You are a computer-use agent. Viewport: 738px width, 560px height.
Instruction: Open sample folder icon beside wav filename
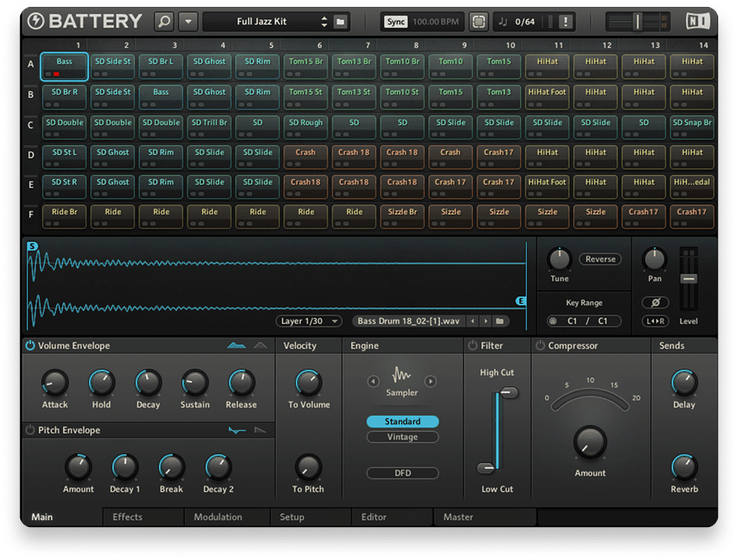(x=500, y=321)
